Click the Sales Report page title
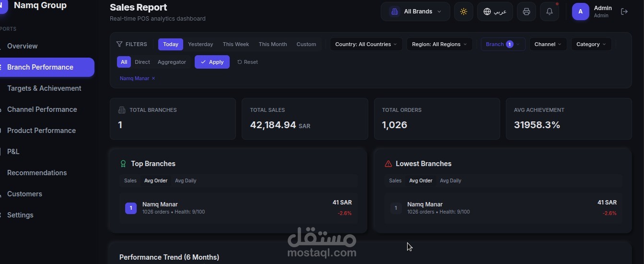This screenshot has height=264, width=644. [x=139, y=8]
